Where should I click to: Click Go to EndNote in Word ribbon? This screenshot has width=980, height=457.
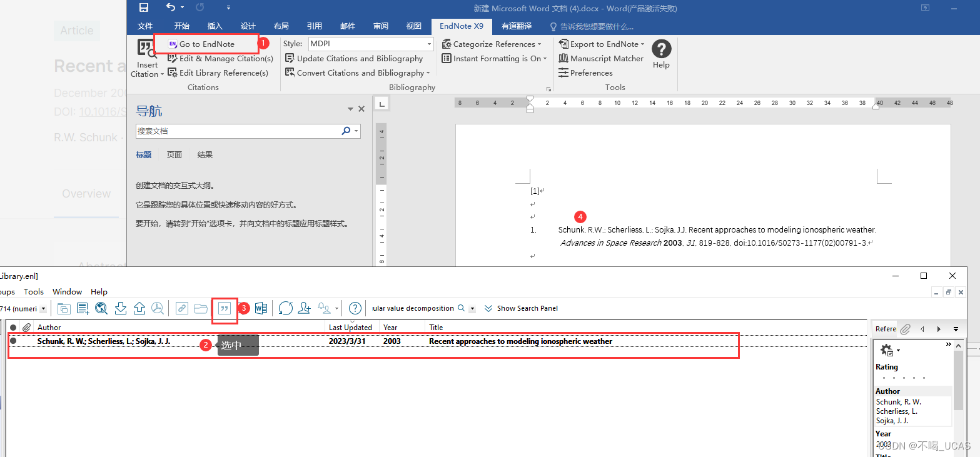(x=201, y=44)
